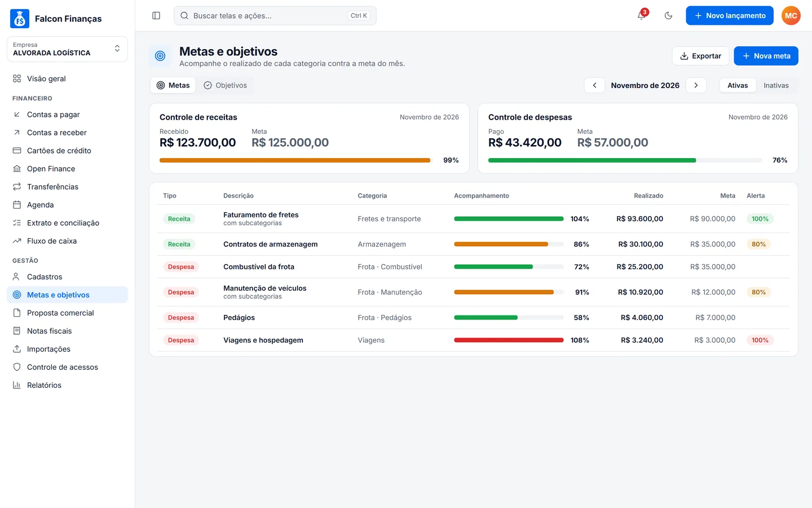Open the notifications bell
This screenshot has width=812, height=508.
(x=642, y=16)
